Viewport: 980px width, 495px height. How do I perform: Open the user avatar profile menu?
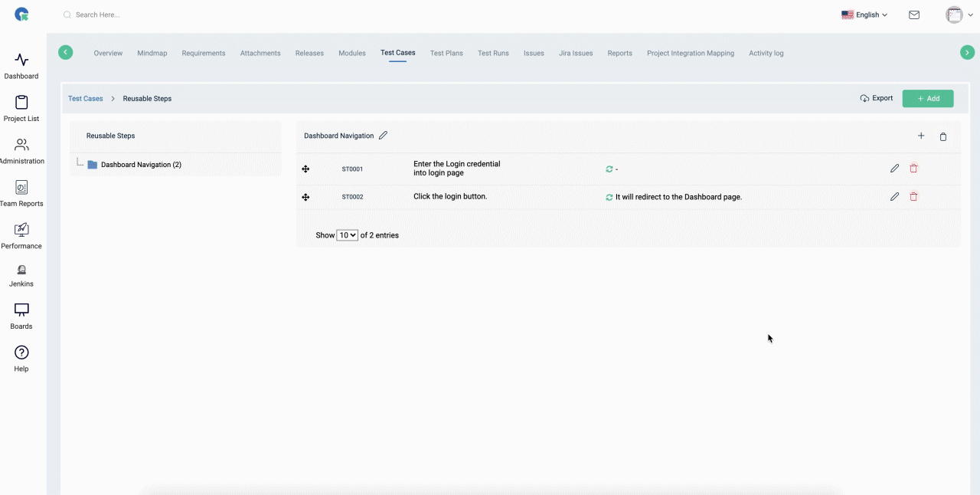tap(959, 15)
